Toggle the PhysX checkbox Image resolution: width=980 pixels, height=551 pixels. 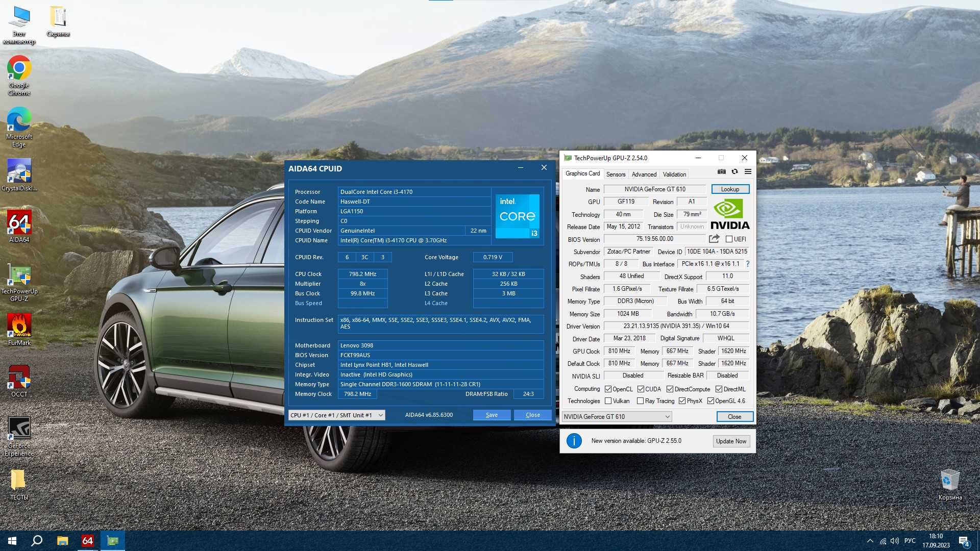[682, 401]
